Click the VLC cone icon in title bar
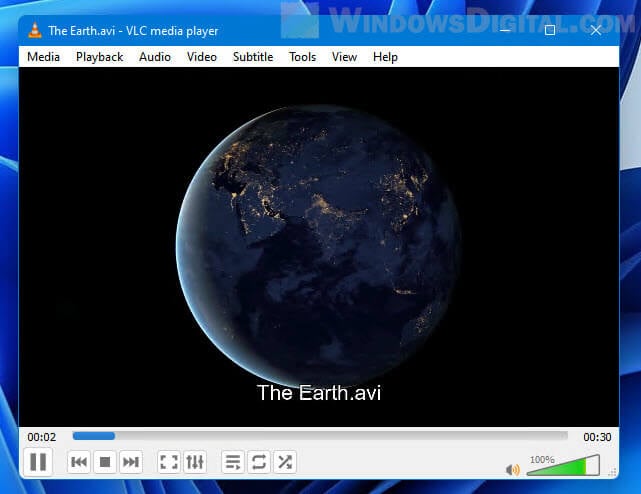The width and height of the screenshot is (641, 494). point(35,31)
